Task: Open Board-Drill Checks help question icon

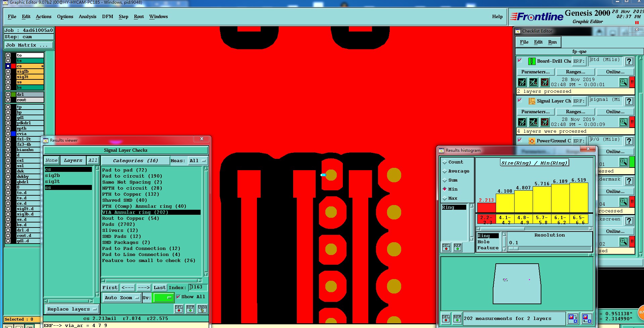Action: coord(629,61)
